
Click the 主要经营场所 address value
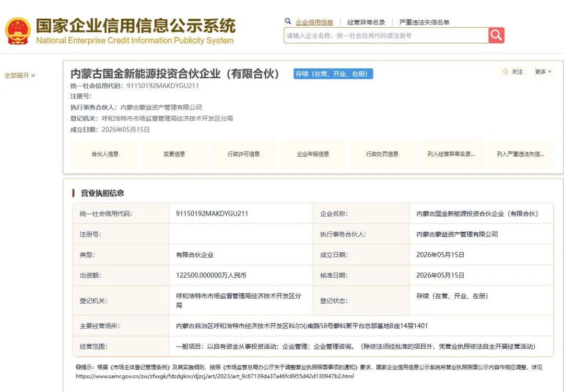coord(302,326)
